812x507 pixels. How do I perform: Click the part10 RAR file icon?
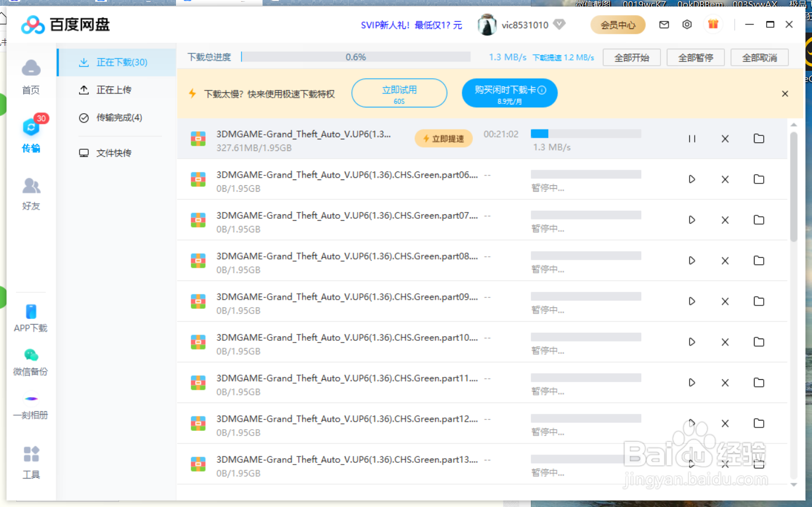point(198,342)
